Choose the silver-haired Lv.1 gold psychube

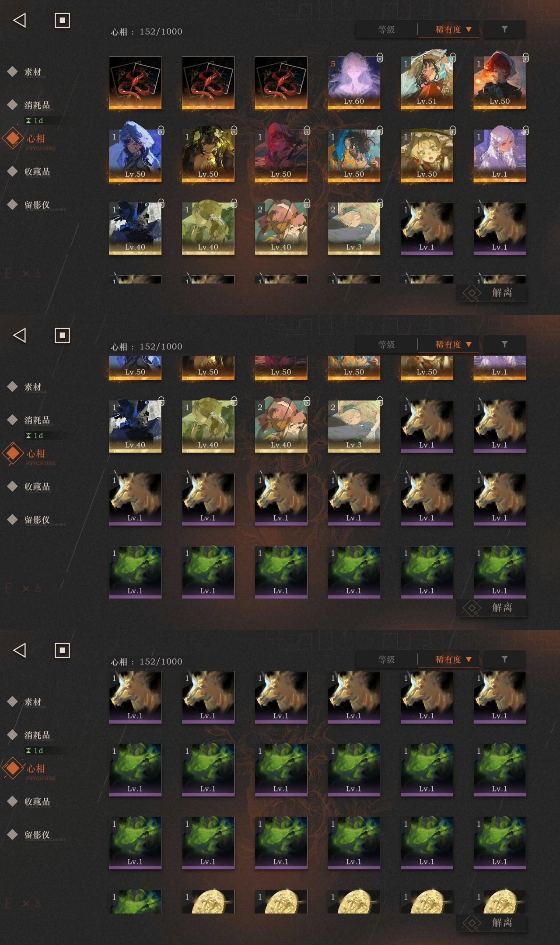pyautogui.click(x=500, y=155)
